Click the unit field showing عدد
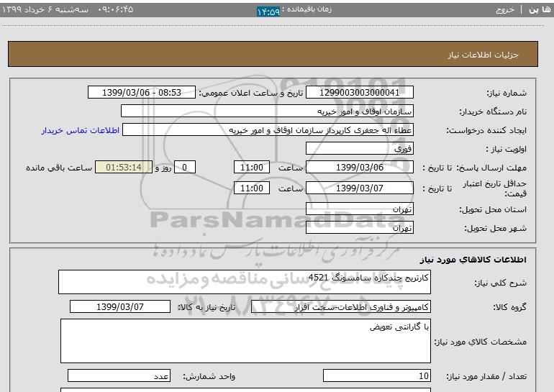 [119, 375]
